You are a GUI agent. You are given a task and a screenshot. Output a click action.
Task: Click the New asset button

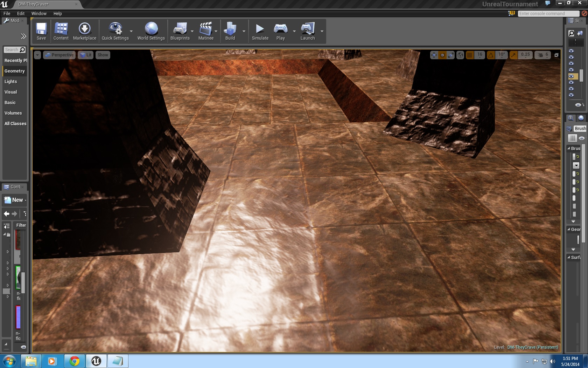click(x=14, y=200)
